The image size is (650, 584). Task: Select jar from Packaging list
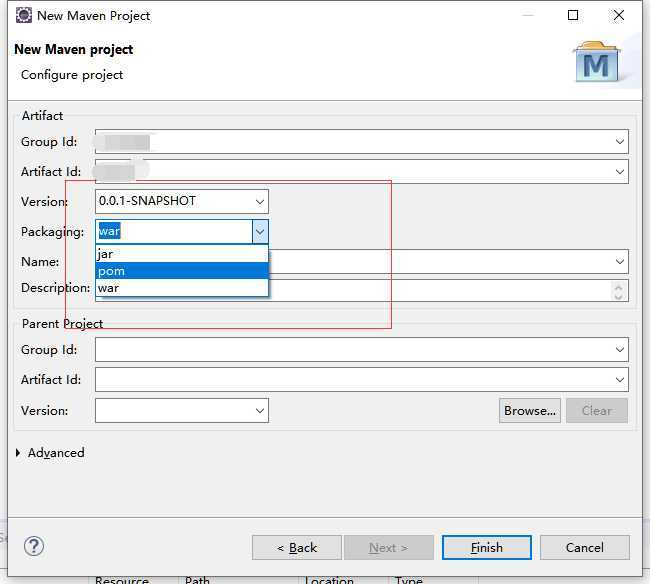coord(182,254)
